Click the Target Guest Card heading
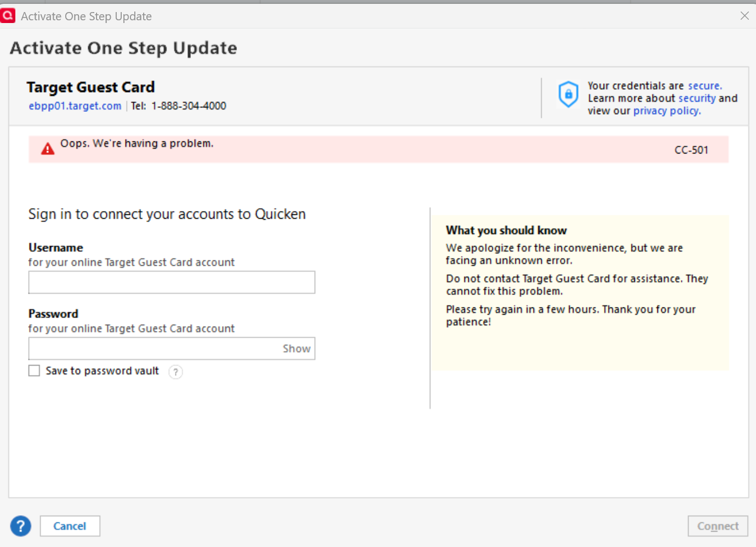Image resolution: width=756 pixels, height=547 pixels. (x=90, y=87)
